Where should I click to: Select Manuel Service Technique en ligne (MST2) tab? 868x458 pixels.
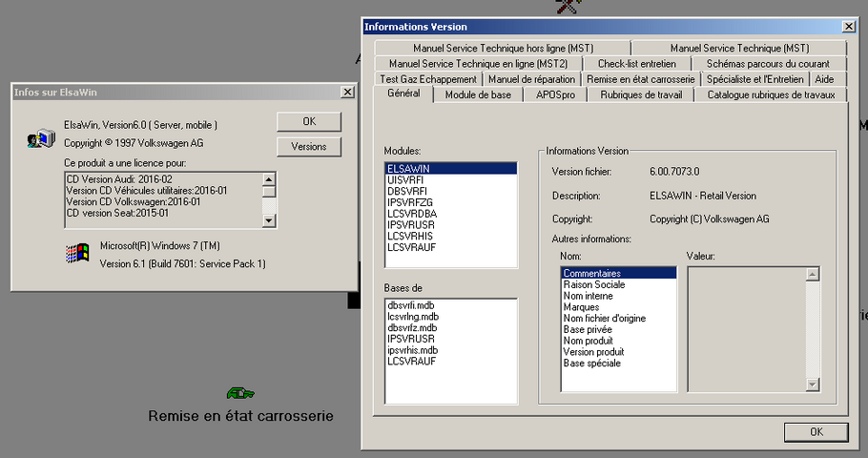point(478,64)
